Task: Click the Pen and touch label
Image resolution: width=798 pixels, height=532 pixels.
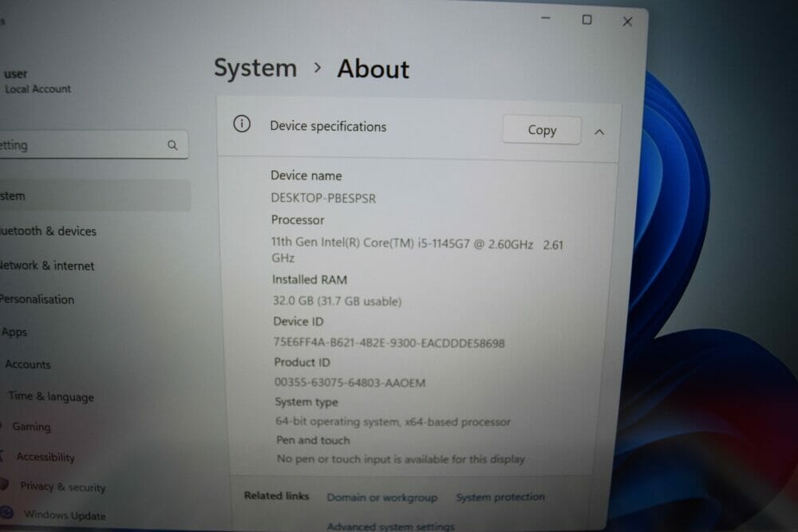Action: (x=313, y=440)
